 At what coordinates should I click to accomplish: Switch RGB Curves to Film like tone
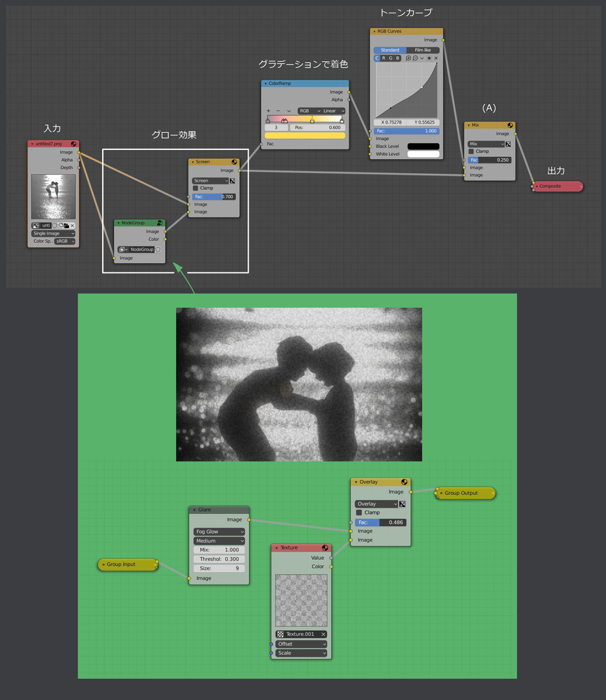(423, 50)
